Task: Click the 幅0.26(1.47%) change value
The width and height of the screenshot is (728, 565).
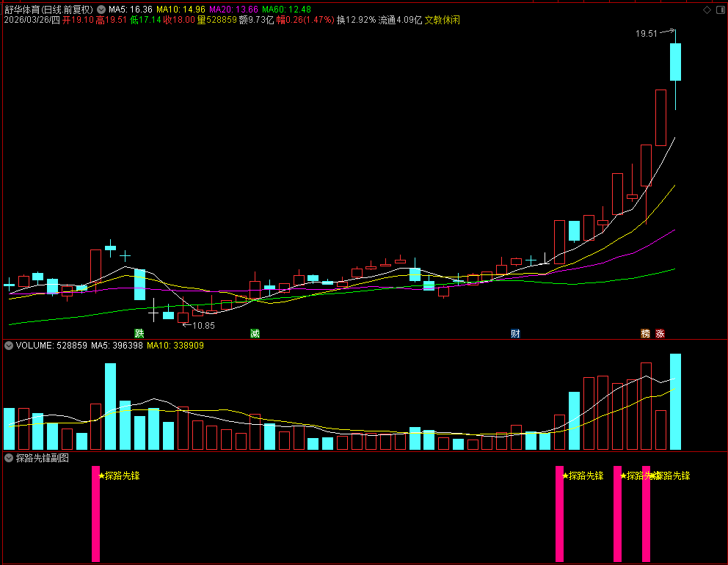Action: [x=305, y=20]
